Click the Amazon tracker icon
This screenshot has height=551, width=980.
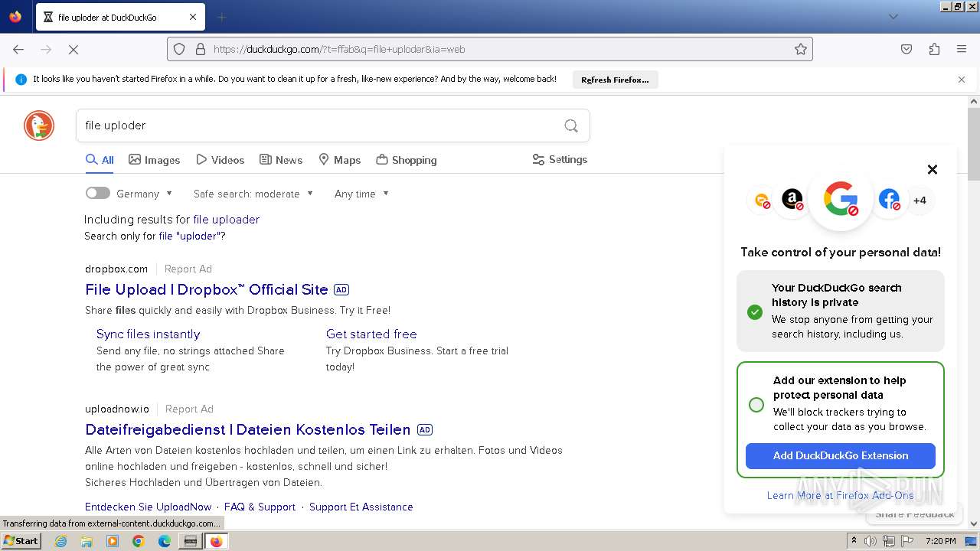(x=792, y=200)
